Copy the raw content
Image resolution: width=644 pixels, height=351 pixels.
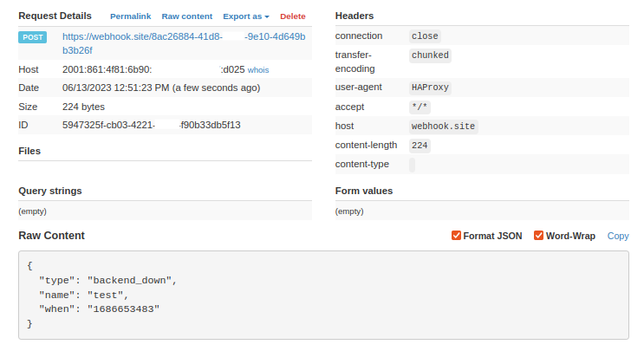[618, 236]
